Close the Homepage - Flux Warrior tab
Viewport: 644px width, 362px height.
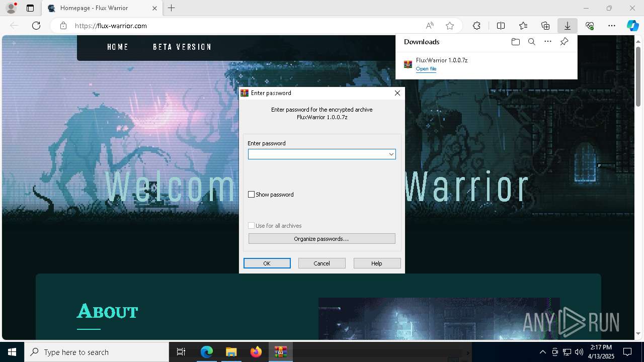[x=154, y=8]
